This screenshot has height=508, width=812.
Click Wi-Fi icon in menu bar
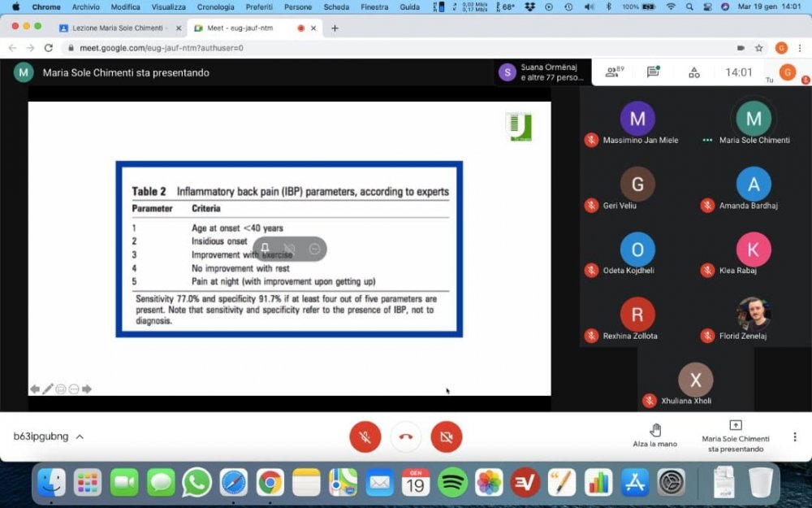[x=671, y=7]
